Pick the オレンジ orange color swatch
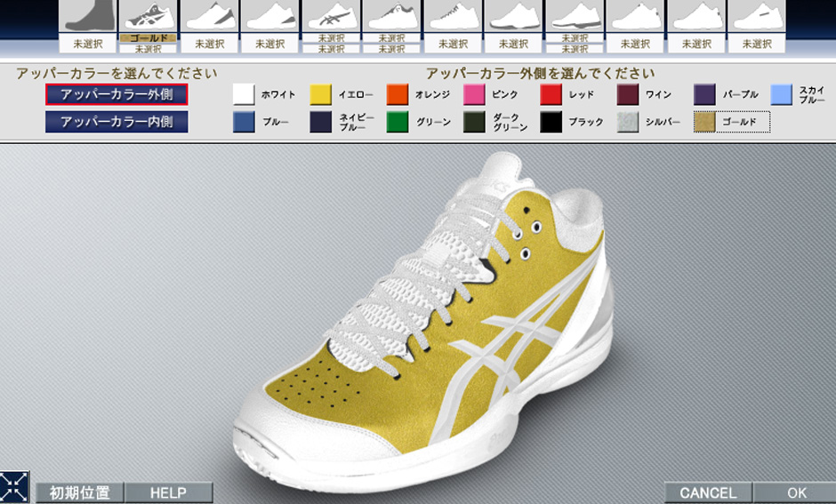This screenshot has height=504, width=836. (x=398, y=94)
